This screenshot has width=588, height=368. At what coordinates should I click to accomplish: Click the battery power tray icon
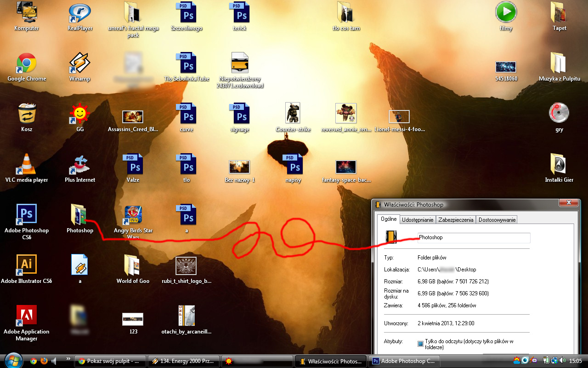tap(547, 361)
